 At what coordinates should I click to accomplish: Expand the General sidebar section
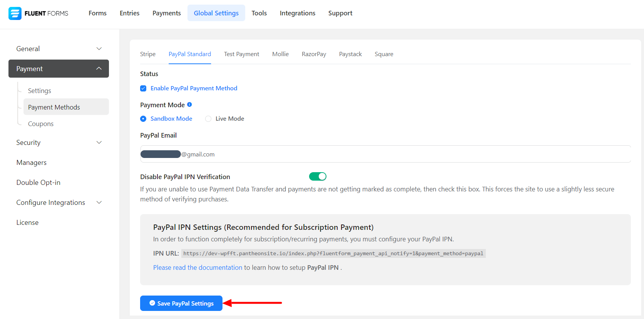click(x=59, y=49)
